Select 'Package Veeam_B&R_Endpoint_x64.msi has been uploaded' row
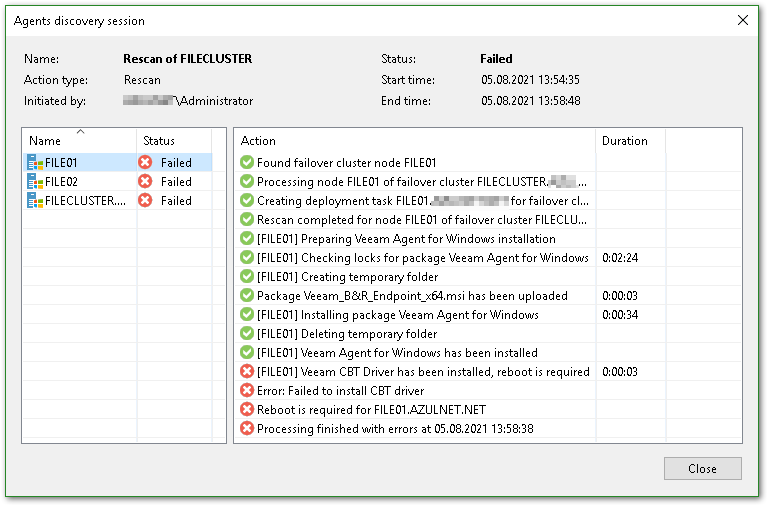 pos(412,296)
